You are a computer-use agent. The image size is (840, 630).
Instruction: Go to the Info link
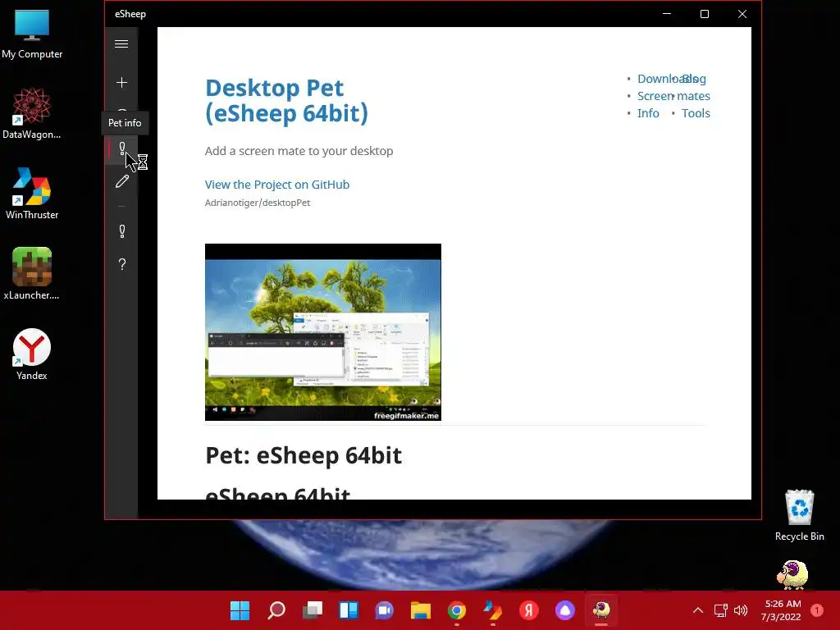pyautogui.click(x=648, y=113)
